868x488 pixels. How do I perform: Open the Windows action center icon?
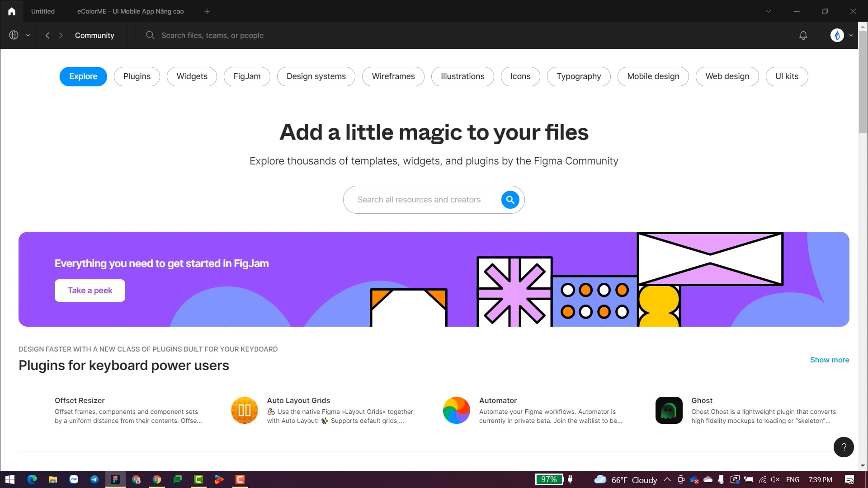[849, 479]
